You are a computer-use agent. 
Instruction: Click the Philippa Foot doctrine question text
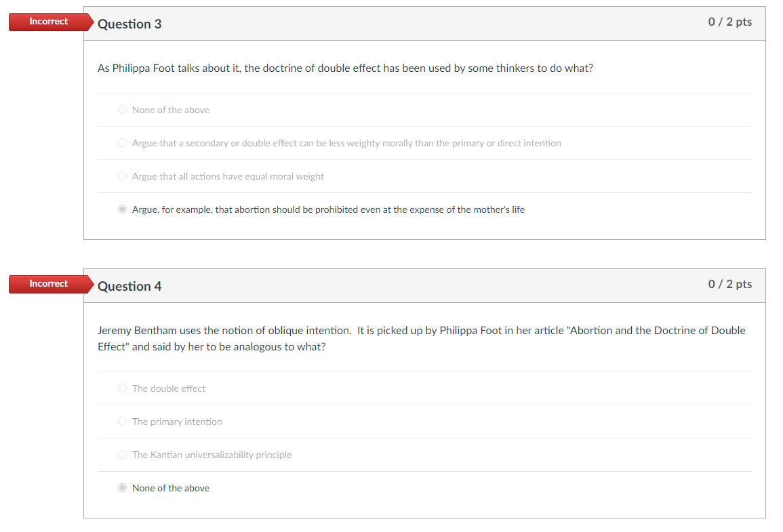click(346, 68)
